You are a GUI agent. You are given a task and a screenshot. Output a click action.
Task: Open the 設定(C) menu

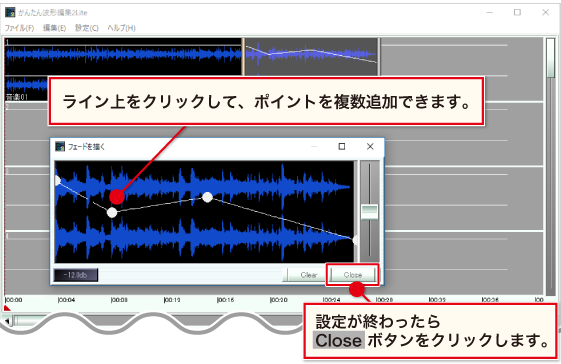(87, 28)
